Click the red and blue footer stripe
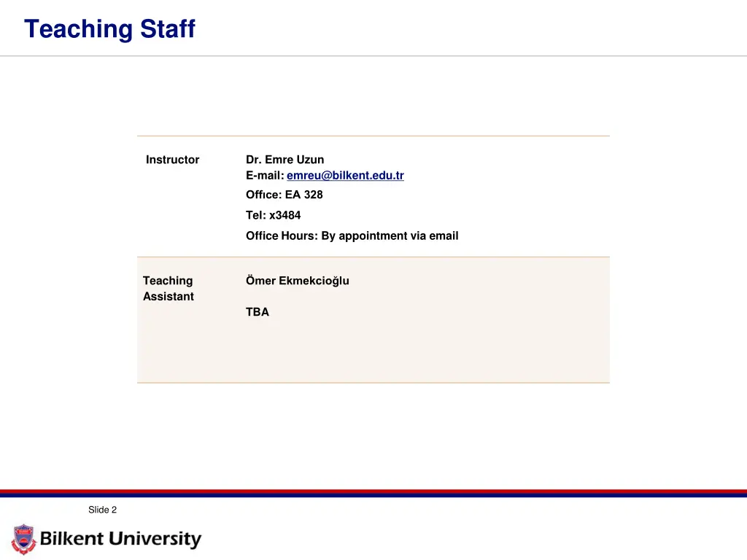The image size is (747, 560). [373, 493]
